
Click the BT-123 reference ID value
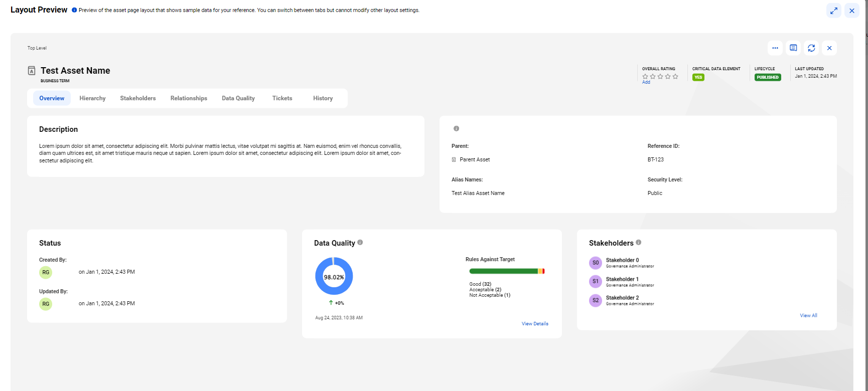655,160
